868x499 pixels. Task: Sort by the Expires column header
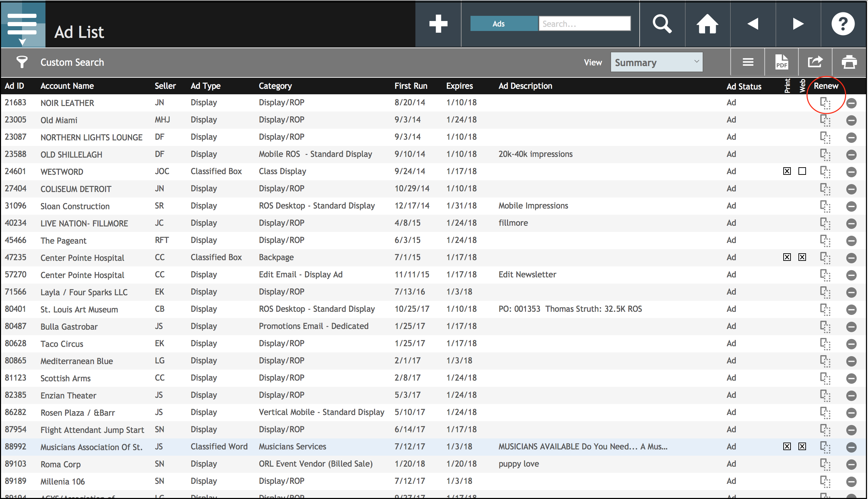tap(459, 86)
